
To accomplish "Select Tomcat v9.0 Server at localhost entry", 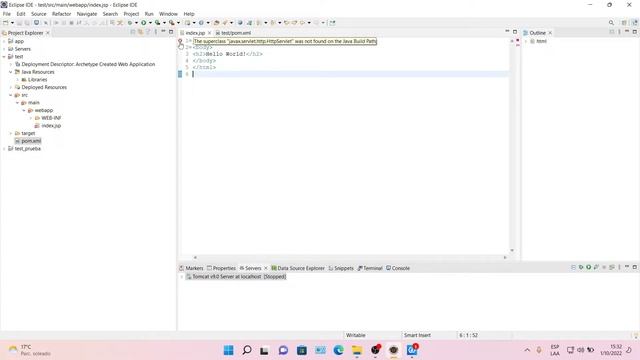I will tap(236, 277).
